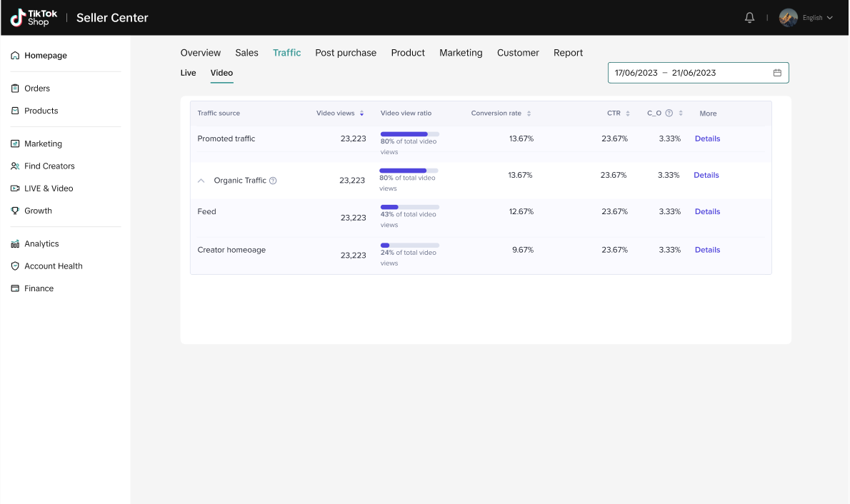Click the user profile avatar
This screenshot has width=850, height=504.
point(788,18)
